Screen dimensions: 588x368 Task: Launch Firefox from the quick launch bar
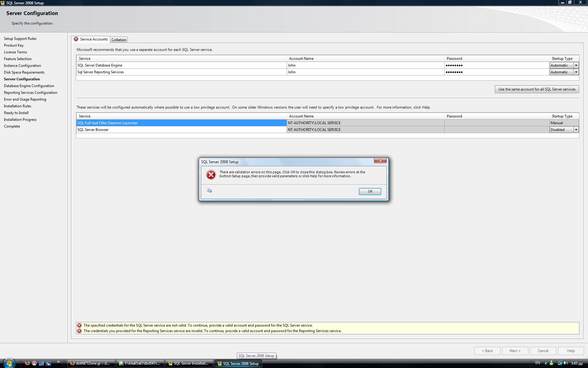[x=27, y=363]
